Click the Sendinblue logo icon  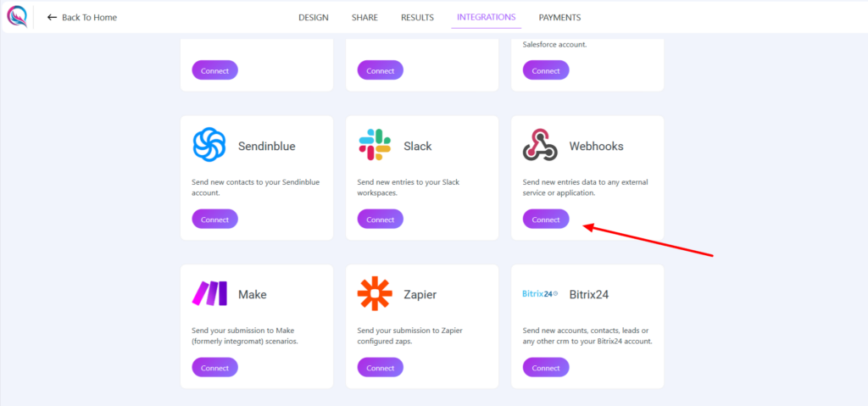[x=209, y=146]
